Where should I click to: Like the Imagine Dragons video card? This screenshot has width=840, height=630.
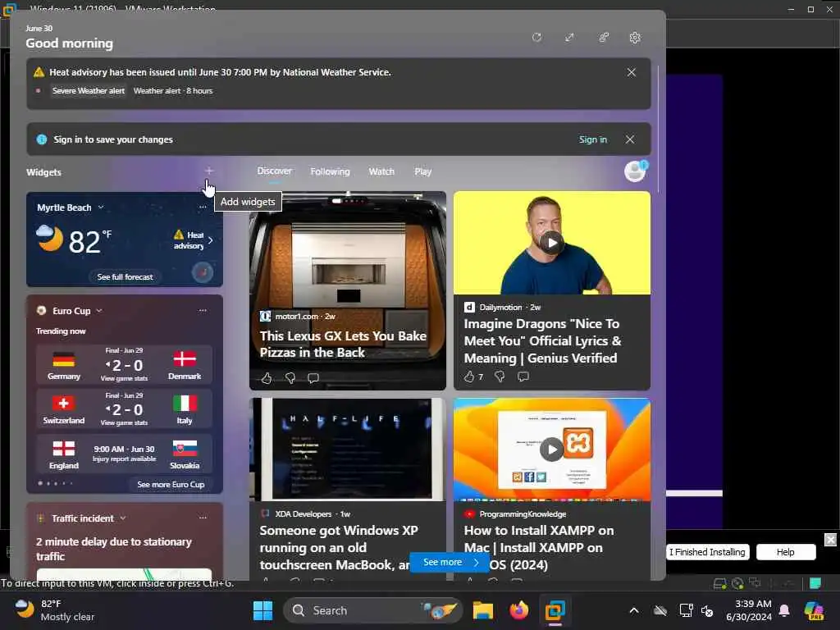(469, 377)
